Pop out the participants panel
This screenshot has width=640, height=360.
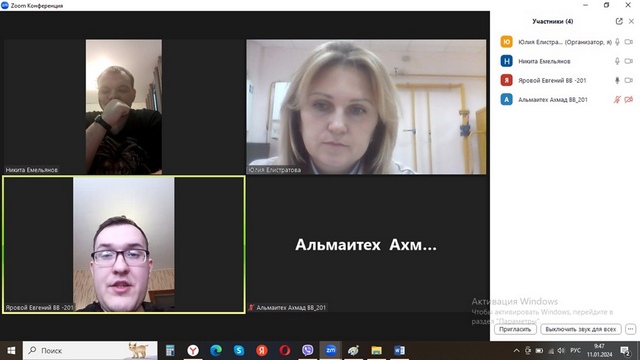coord(619,21)
